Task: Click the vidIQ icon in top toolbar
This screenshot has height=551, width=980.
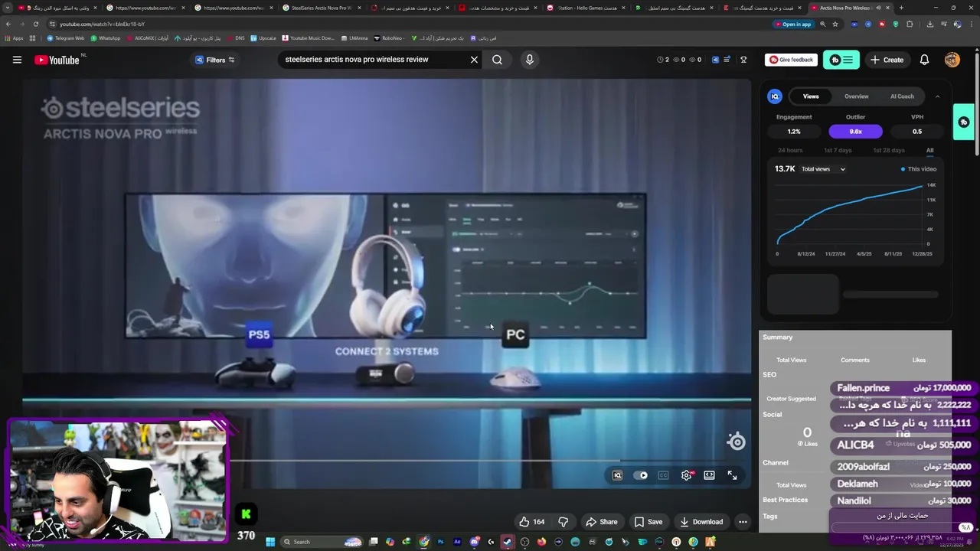Action: pyautogui.click(x=716, y=60)
